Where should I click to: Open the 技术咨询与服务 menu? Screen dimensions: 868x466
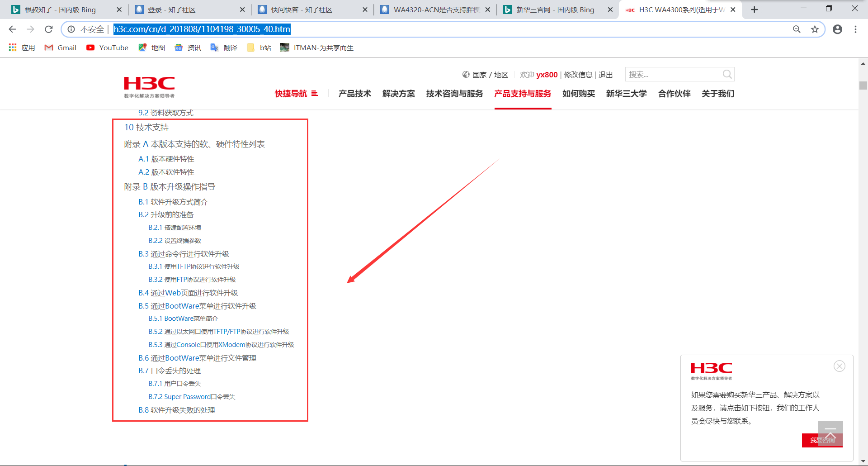coord(454,94)
